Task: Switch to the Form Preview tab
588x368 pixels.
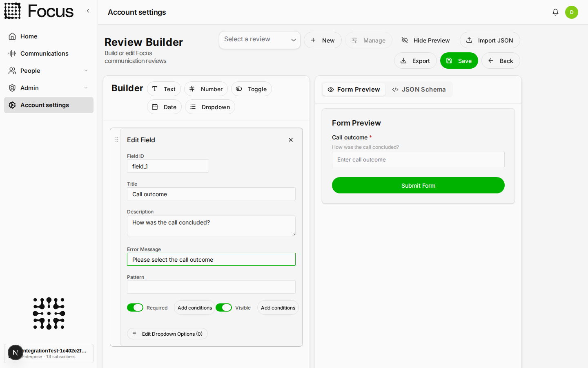Action: pos(354,90)
